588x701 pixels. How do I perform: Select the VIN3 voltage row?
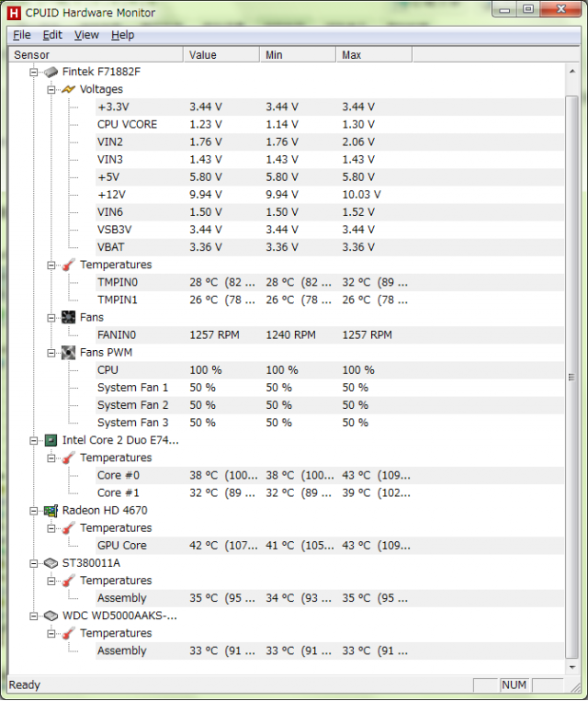point(330,160)
